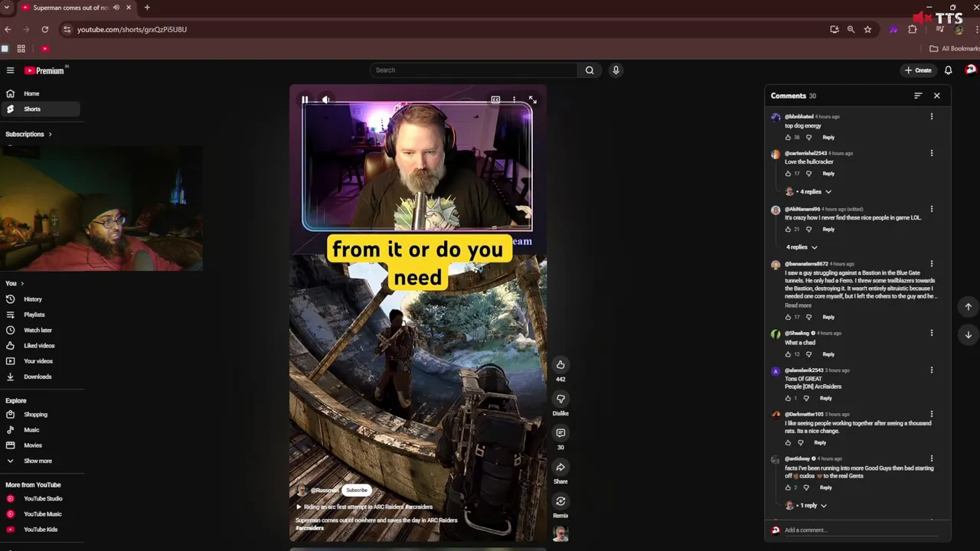
Task: Dislike the 'top dog energy' comment
Action: (x=808, y=137)
